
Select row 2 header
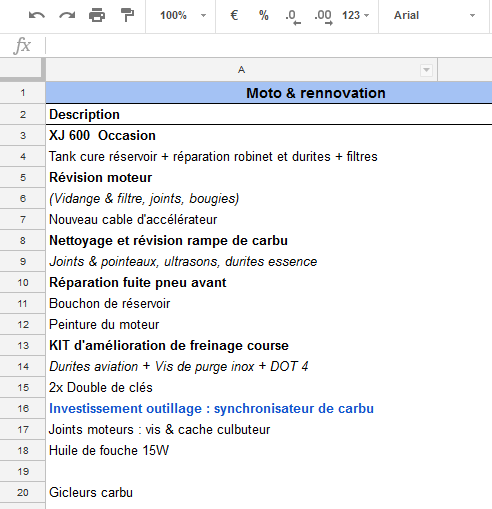(x=22, y=114)
